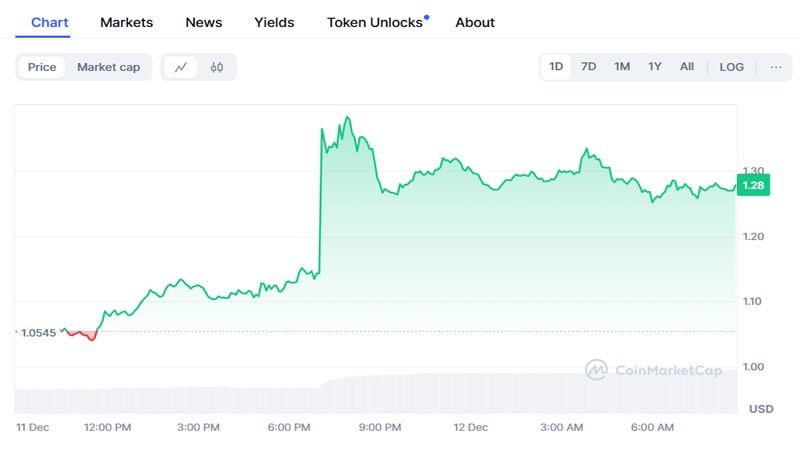800x460 pixels.
Task: Set time range to 7D
Action: coord(589,67)
